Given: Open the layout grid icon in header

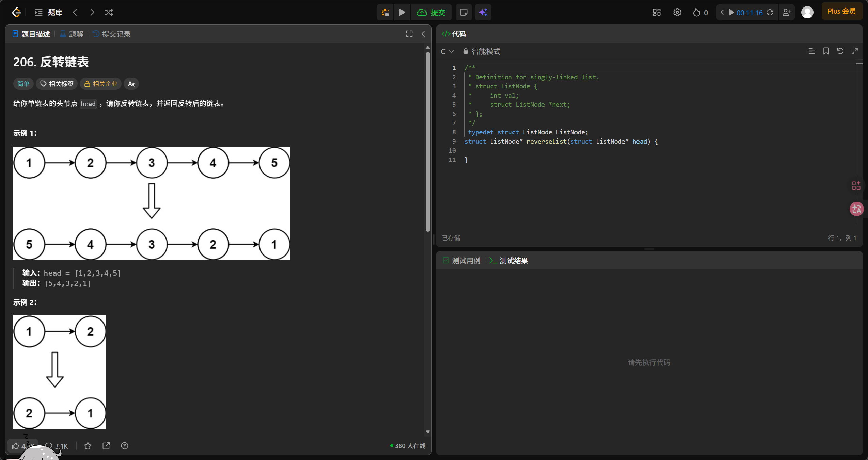Looking at the screenshot, I should point(657,13).
